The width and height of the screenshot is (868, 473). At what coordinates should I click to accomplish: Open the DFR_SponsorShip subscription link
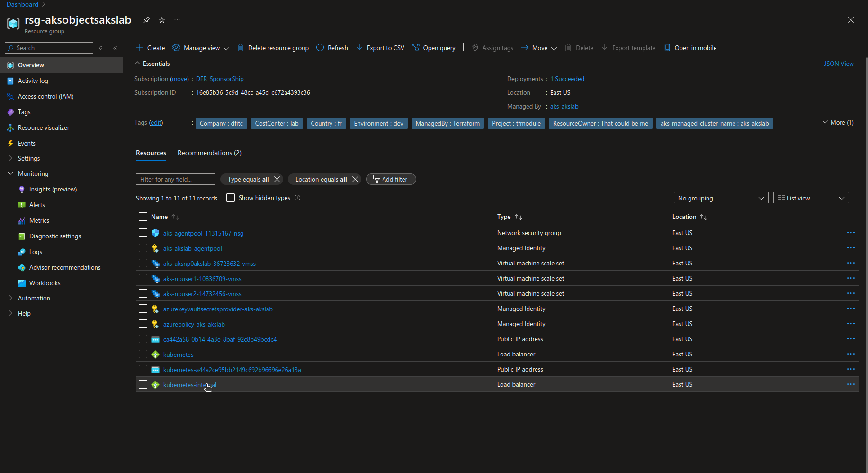[220, 79]
